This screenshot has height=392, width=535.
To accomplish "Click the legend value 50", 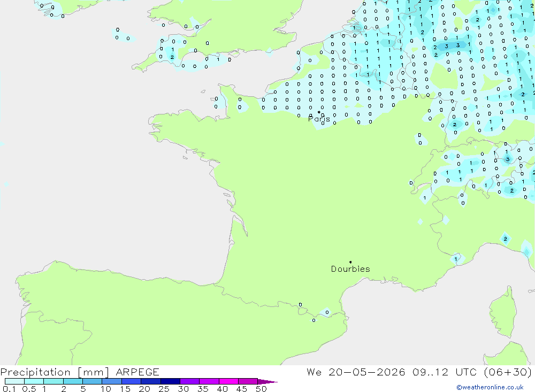I will pos(261,389).
